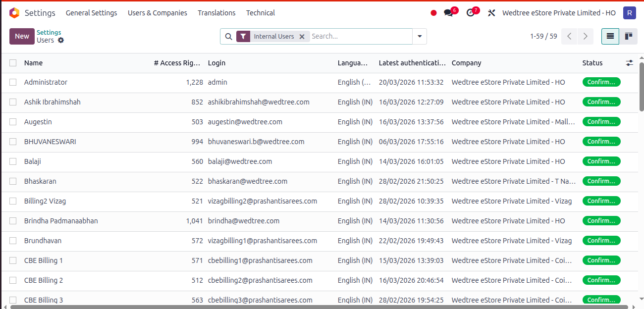The image size is (644, 309).
Task: Select the BHUVANESWARI row checkbox
Action: [13, 142]
